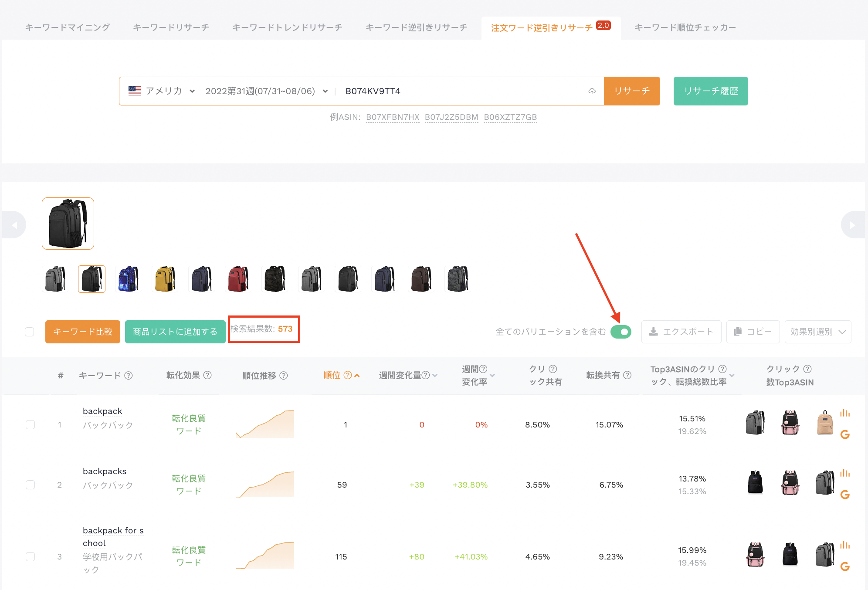Open the アメリカ country dropdown

coord(162,91)
